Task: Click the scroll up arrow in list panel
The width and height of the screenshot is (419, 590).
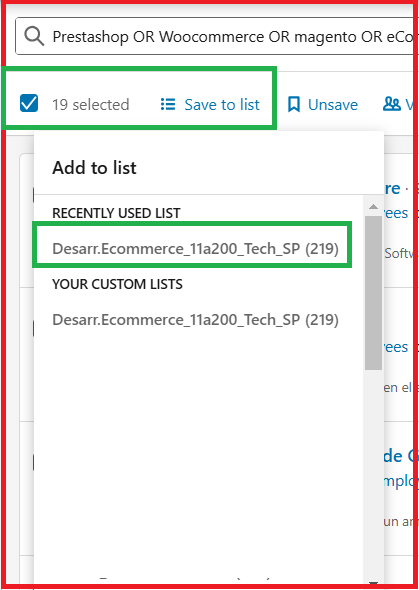Action: coord(373,207)
